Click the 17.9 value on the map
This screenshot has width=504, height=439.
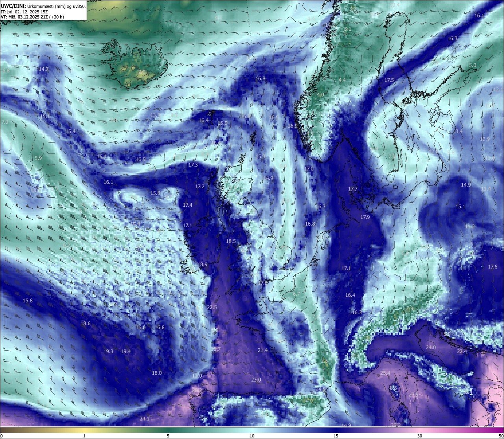click(x=365, y=217)
